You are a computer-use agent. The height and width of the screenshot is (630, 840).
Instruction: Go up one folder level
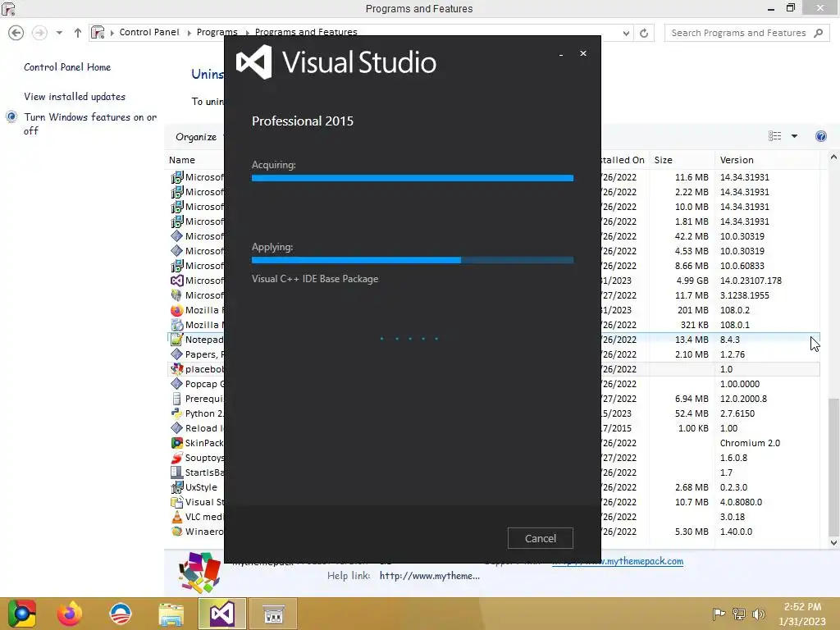[x=78, y=33]
